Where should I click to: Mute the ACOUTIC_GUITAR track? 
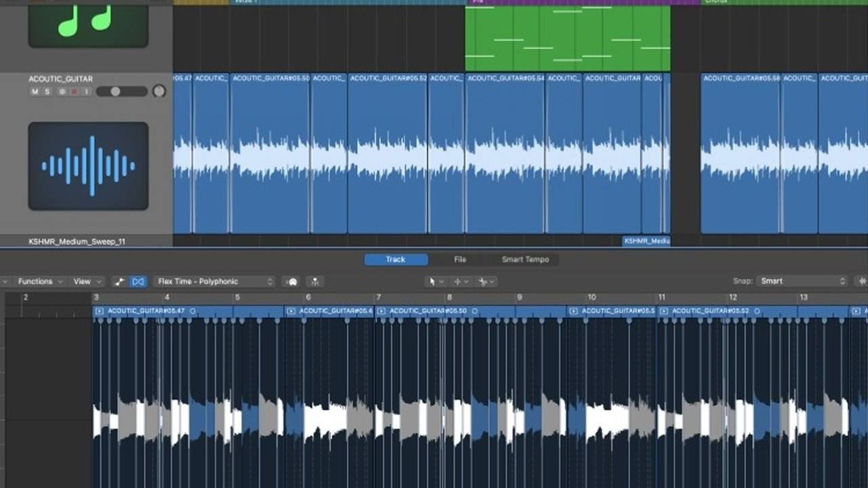point(35,91)
